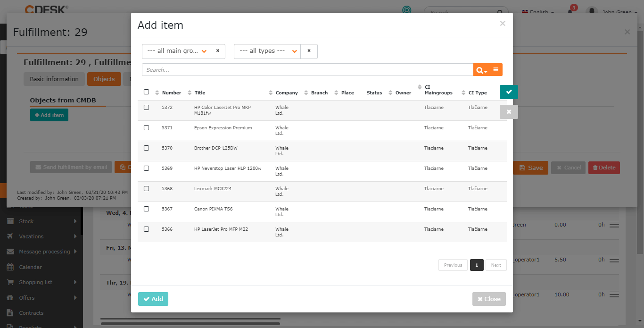Click the Add item button under Objects from CMDB
Image resolution: width=644 pixels, height=328 pixels.
pos(49,115)
